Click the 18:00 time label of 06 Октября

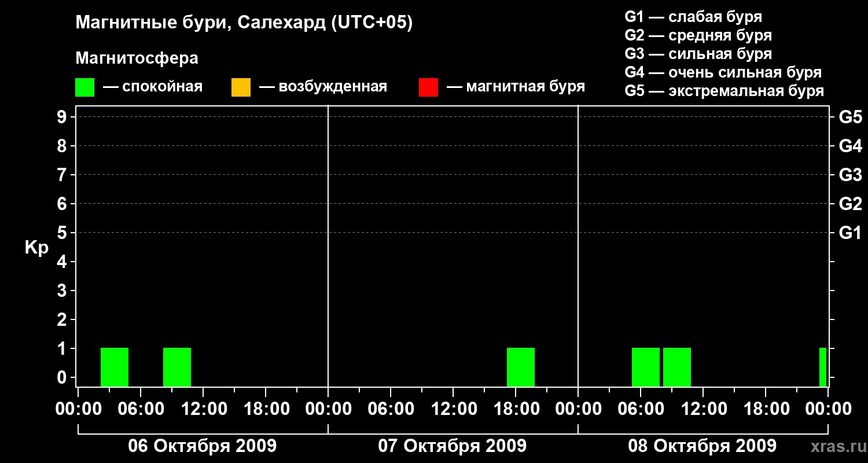[266, 409]
